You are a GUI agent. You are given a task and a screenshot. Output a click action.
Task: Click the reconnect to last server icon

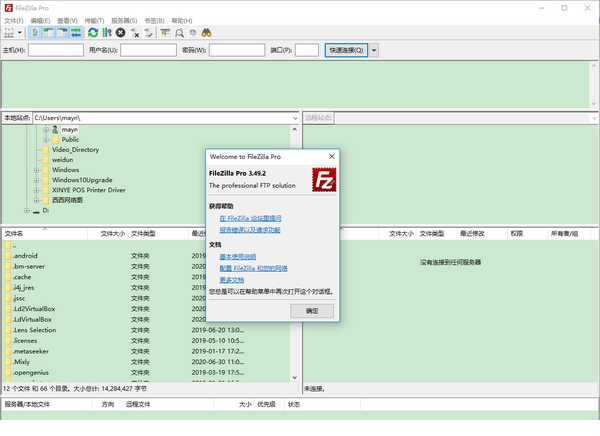[x=148, y=33]
